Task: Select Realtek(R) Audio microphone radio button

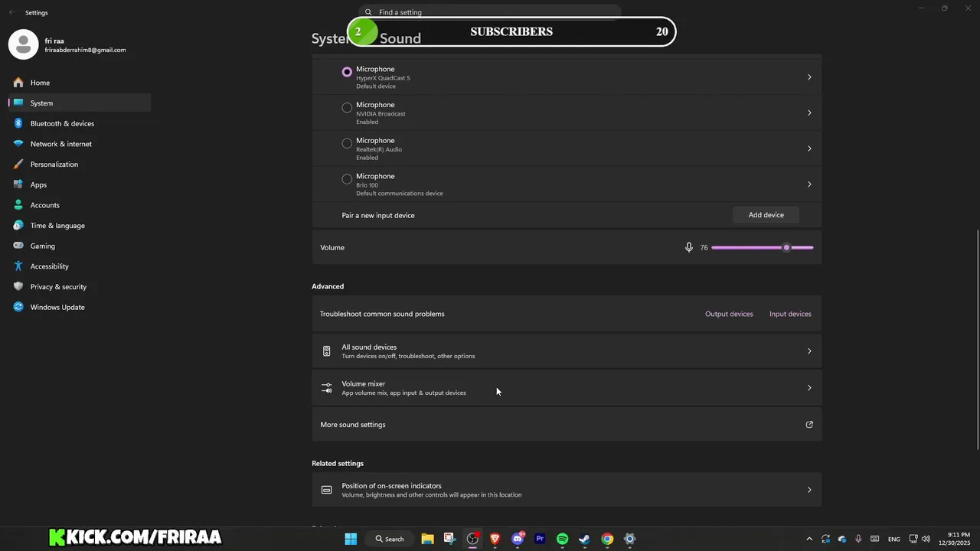Action: (x=347, y=143)
